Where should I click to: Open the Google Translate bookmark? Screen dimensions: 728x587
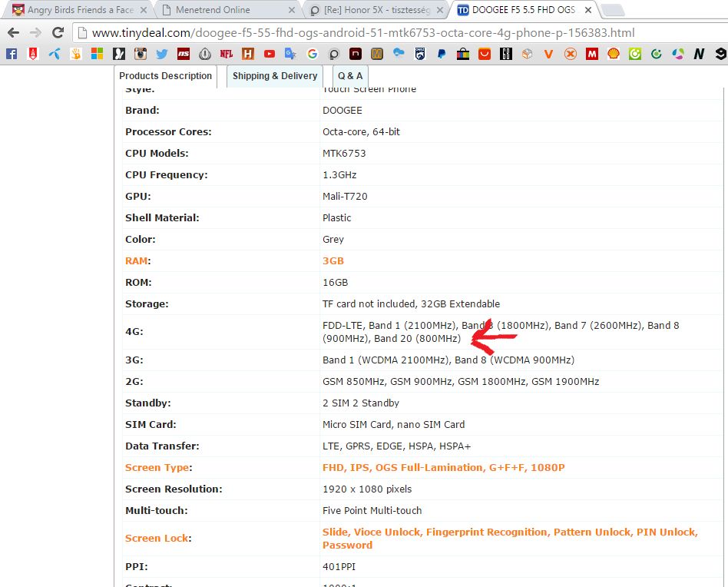pyautogui.click(x=290, y=54)
